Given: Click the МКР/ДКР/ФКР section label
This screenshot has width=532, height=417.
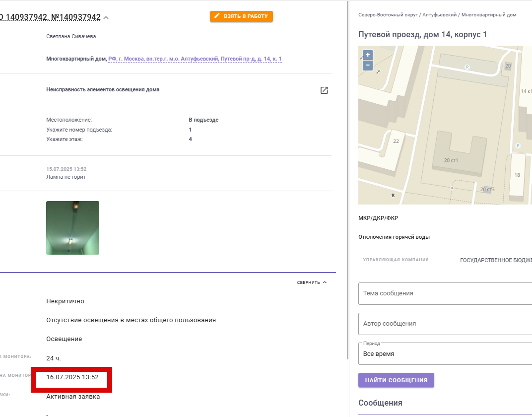Looking at the screenshot, I should (x=378, y=218).
